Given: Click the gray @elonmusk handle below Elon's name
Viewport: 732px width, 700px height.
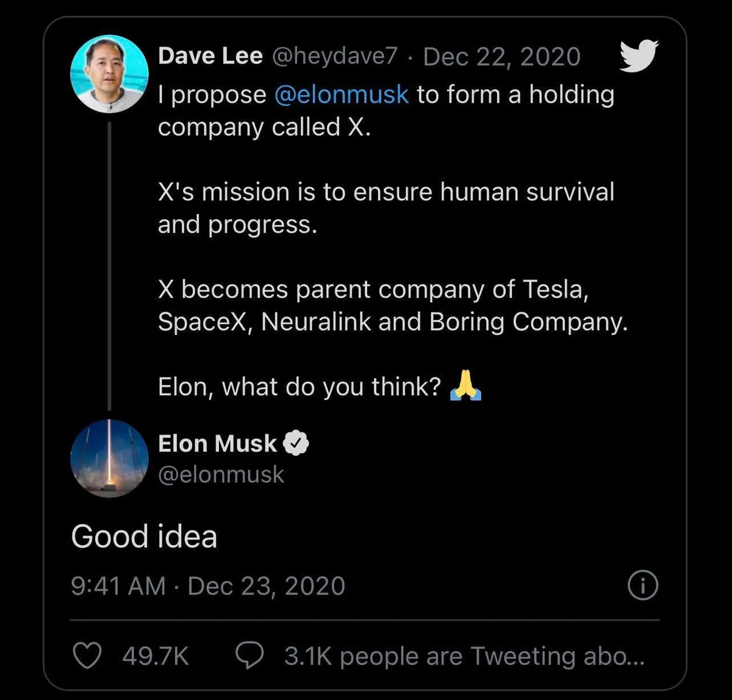Looking at the screenshot, I should 221,474.
